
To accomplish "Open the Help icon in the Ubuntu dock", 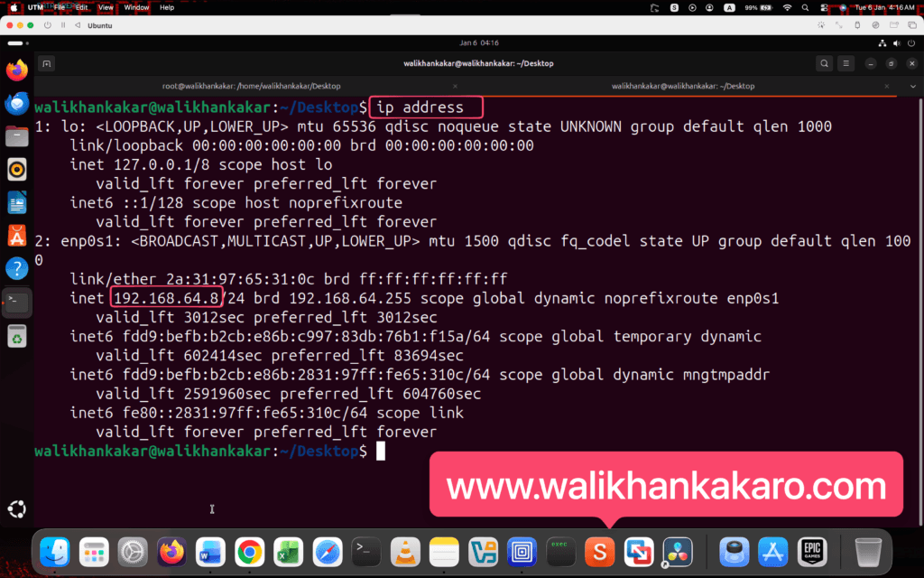I will tap(16, 268).
